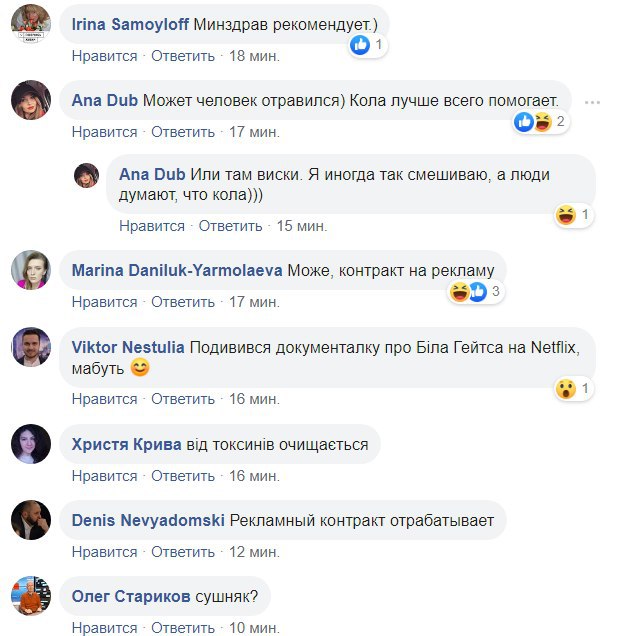Like Irina Samoyloff's comment via Нравится
Image resolution: width=632 pixels, height=636 pixels.
point(104,56)
